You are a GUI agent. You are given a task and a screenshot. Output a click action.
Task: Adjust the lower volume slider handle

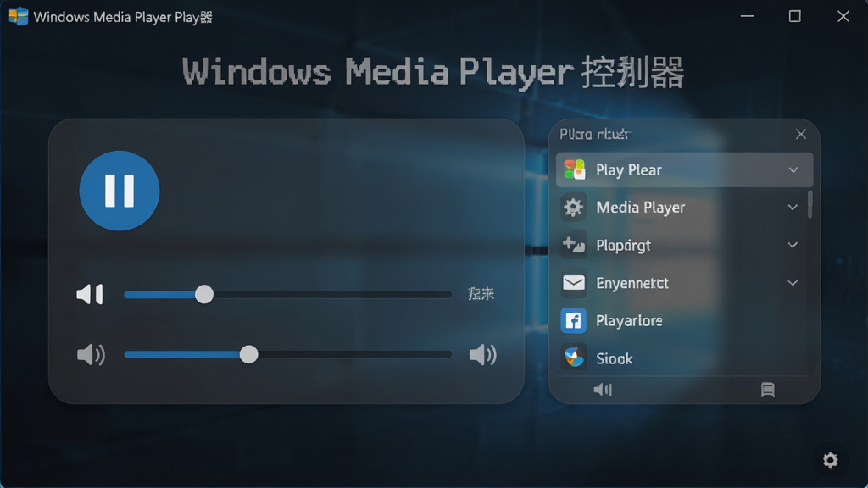tap(249, 354)
